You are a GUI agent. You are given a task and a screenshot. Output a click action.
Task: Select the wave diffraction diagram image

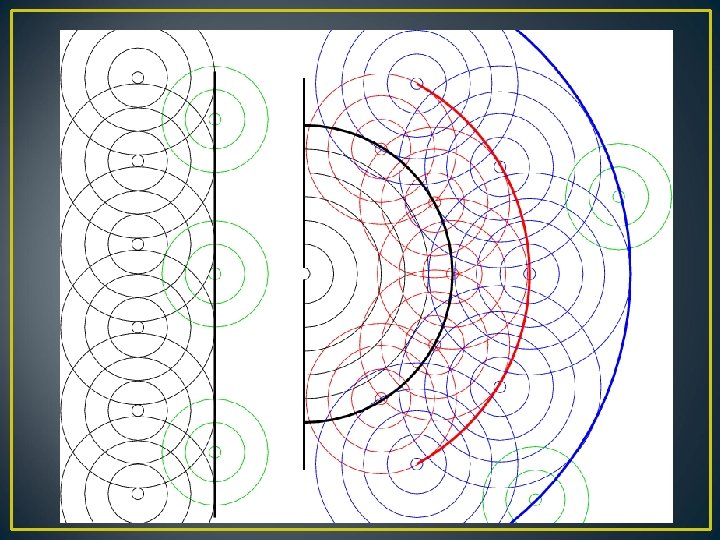click(366, 276)
